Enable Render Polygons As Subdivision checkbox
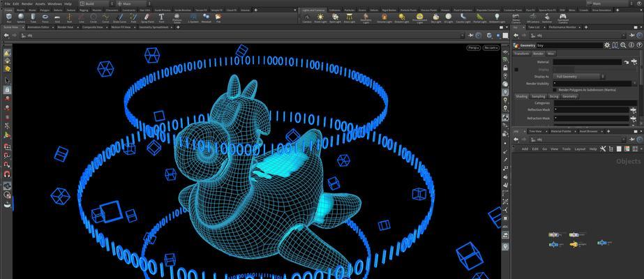 pos(555,89)
